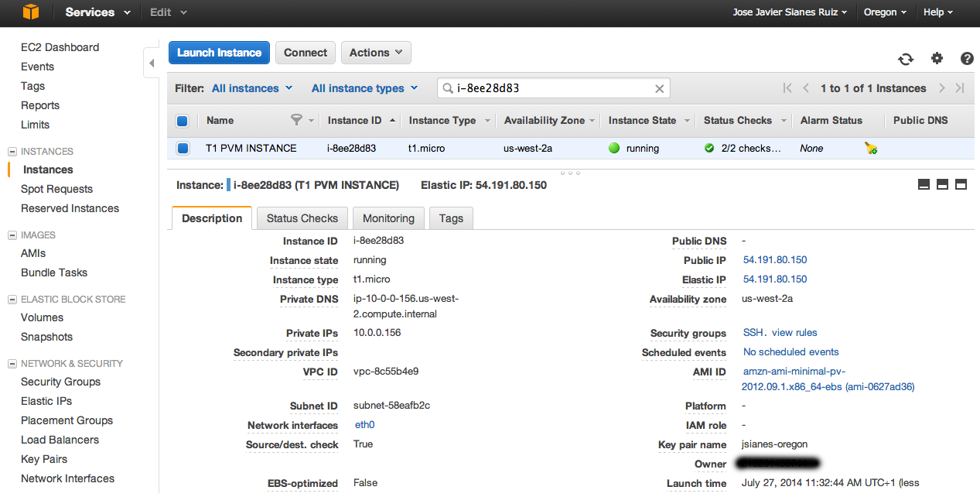Click the Connect button
The height and width of the screenshot is (497, 980).
click(306, 53)
